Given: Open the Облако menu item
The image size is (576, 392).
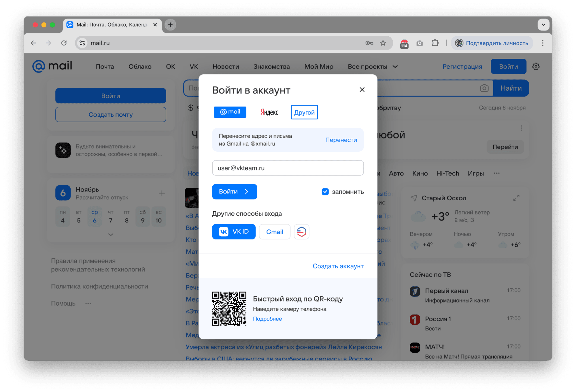Looking at the screenshot, I should click(x=140, y=66).
